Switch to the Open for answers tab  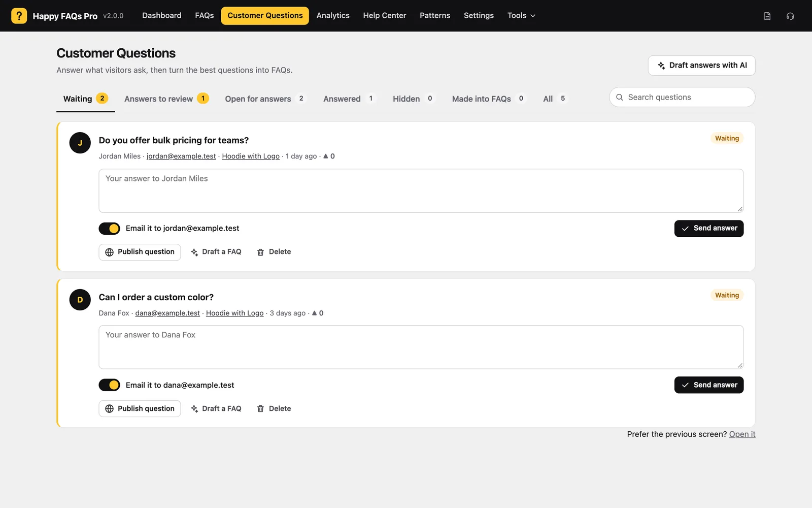[265, 99]
